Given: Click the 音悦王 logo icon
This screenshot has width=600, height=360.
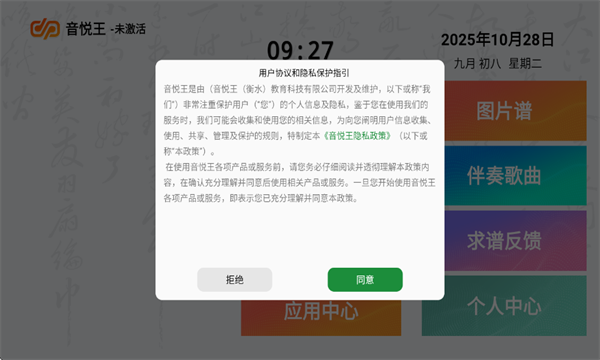Looking at the screenshot, I should [x=45, y=29].
